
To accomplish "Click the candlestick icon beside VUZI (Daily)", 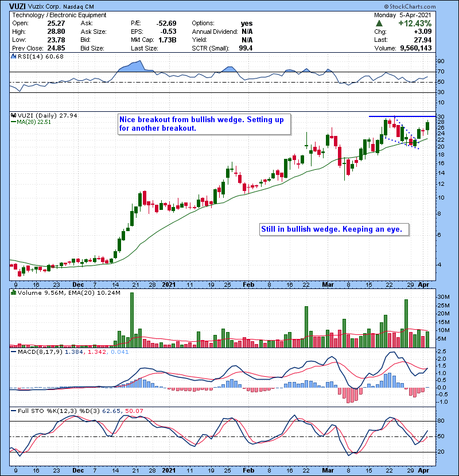I will [13, 115].
